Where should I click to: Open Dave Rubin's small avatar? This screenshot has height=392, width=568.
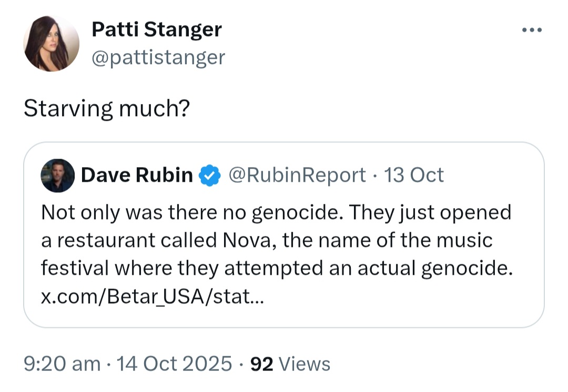[58, 175]
